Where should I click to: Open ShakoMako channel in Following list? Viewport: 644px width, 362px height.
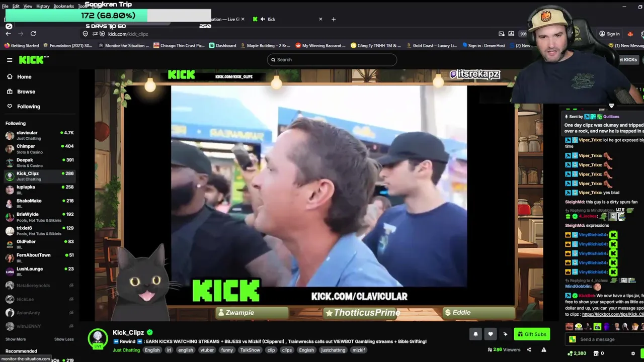click(x=39, y=203)
